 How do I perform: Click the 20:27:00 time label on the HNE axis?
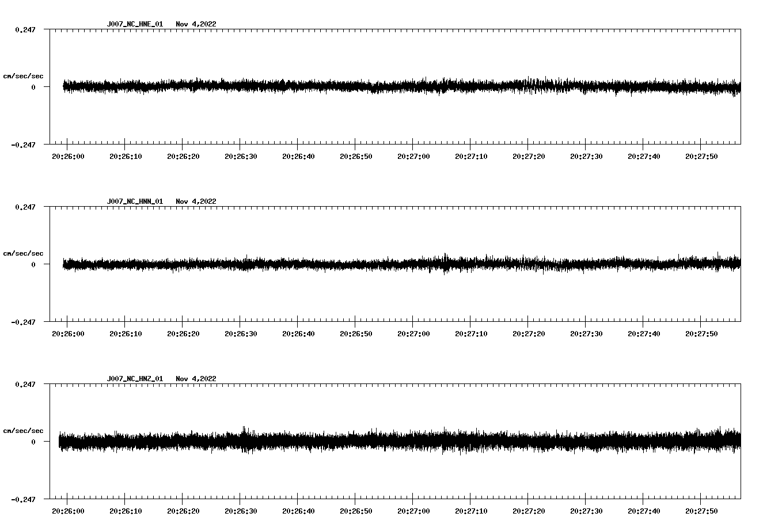tap(413, 157)
